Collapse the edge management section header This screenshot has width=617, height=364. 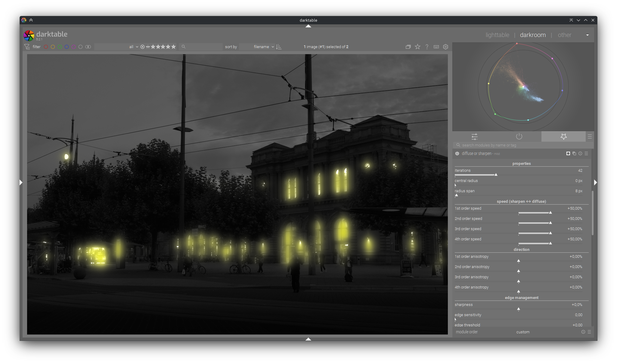(x=522, y=298)
